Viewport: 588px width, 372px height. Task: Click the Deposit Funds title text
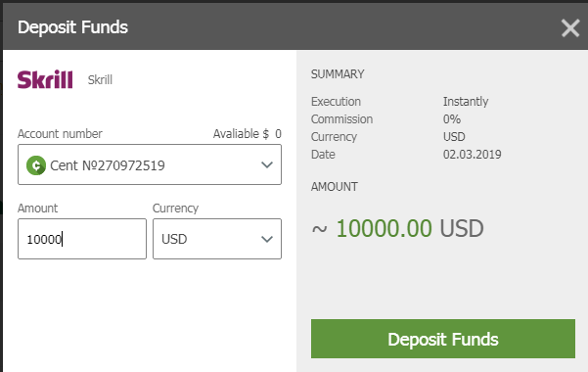click(72, 27)
